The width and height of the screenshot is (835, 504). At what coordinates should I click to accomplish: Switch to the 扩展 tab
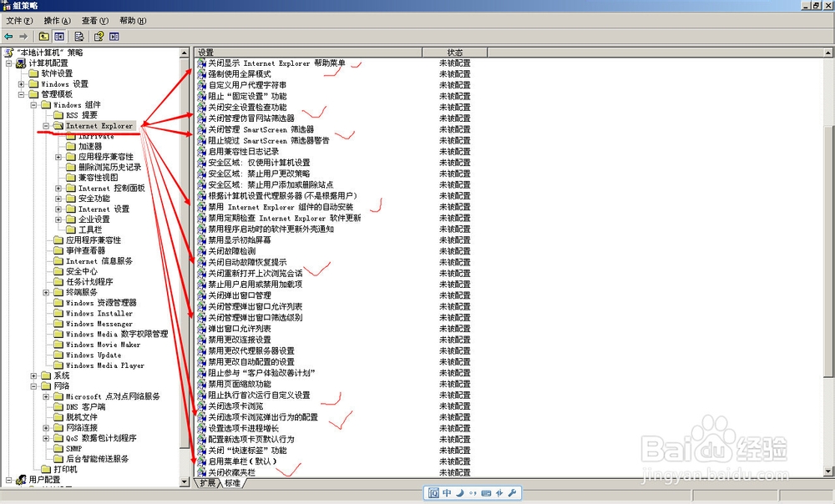(207, 482)
